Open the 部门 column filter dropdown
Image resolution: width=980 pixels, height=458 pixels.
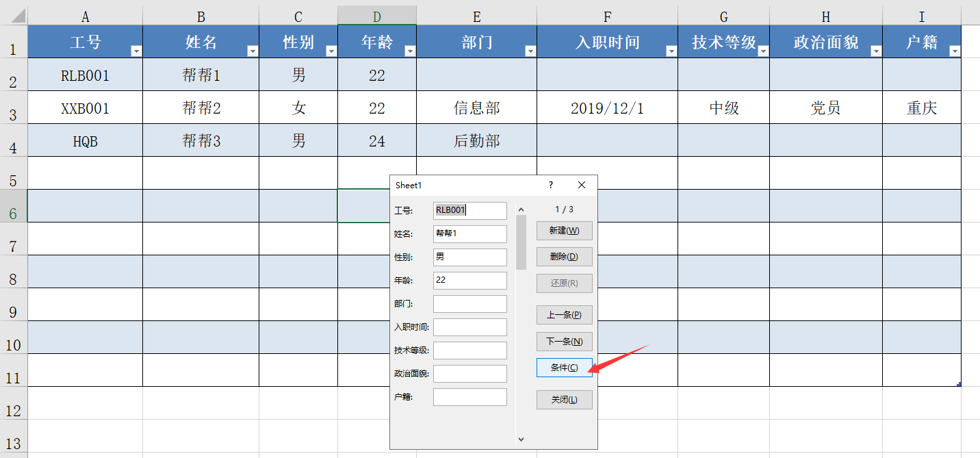pos(530,51)
